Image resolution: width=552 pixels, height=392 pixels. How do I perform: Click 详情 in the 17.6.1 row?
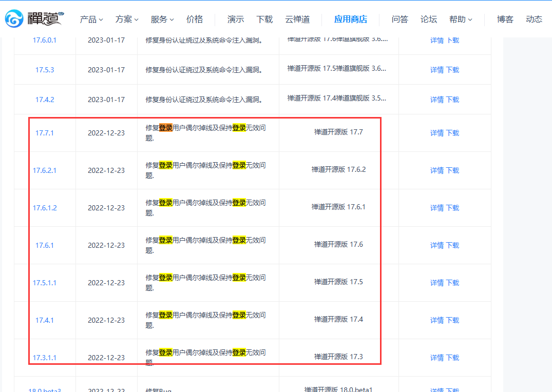pyautogui.click(x=437, y=245)
